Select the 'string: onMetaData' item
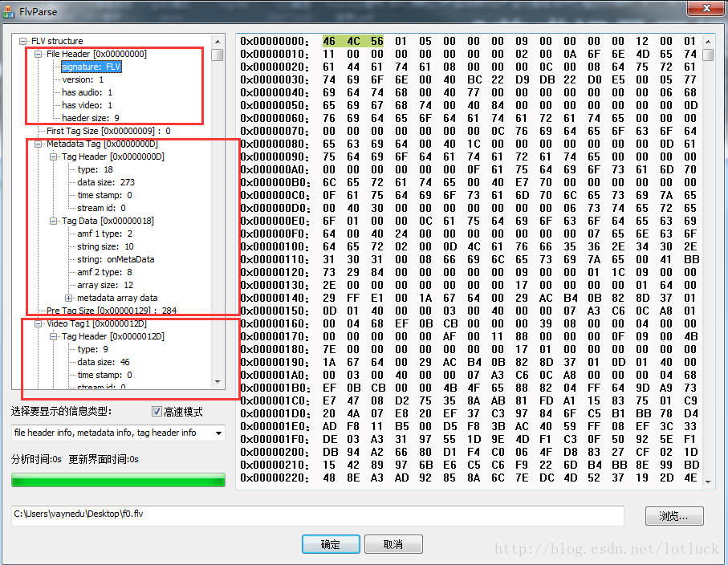The height and width of the screenshot is (565, 728). 116,259
